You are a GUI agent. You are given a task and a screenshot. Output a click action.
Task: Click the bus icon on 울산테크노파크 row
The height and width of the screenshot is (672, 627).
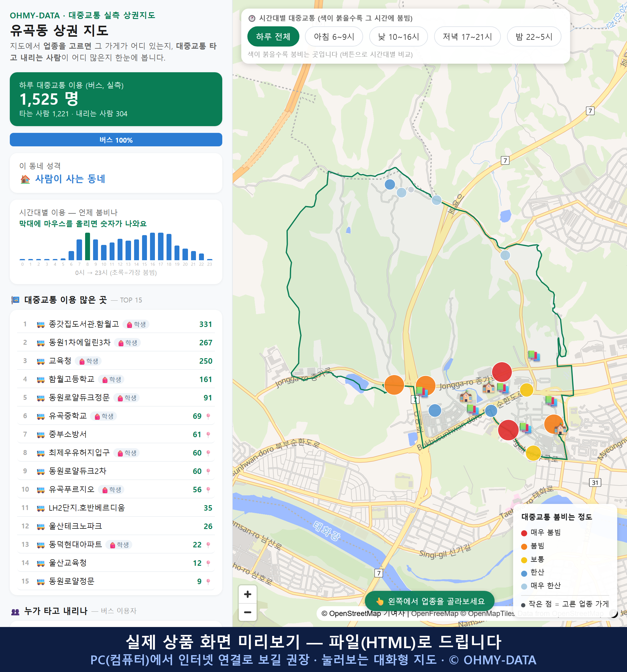click(40, 526)
